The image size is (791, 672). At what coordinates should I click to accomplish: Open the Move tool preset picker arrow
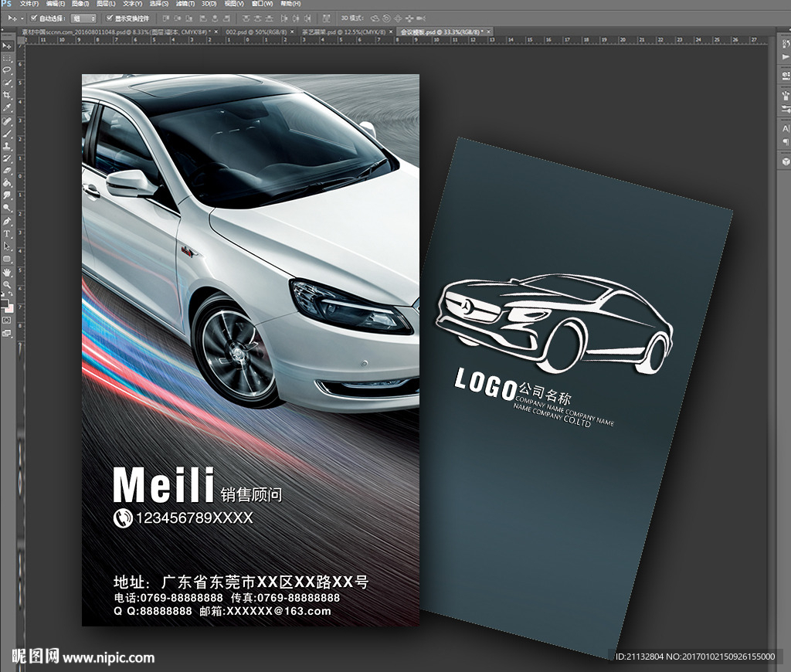[x=22, y=18]
